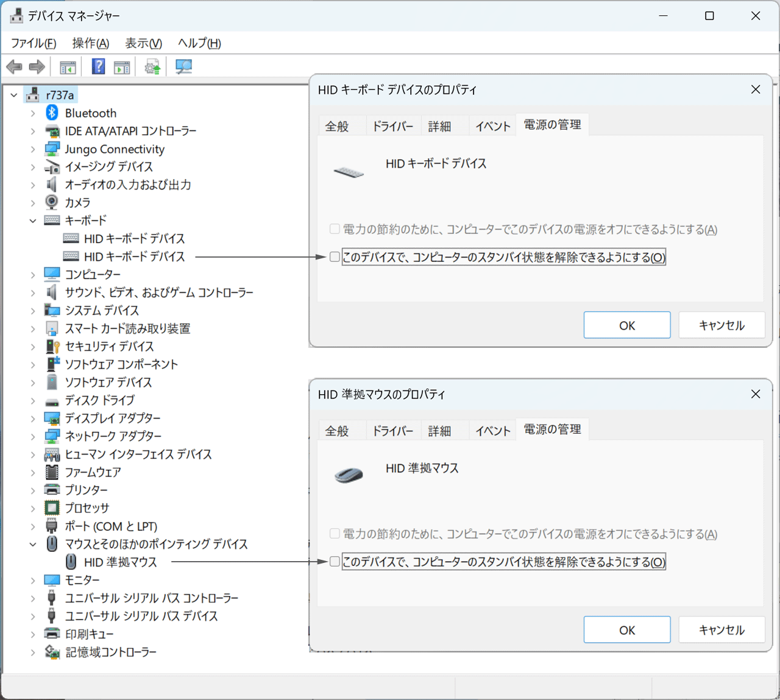Maximize the デバイス マネージャー window
The image size is (780, 700).
click(x=709, y=16)
